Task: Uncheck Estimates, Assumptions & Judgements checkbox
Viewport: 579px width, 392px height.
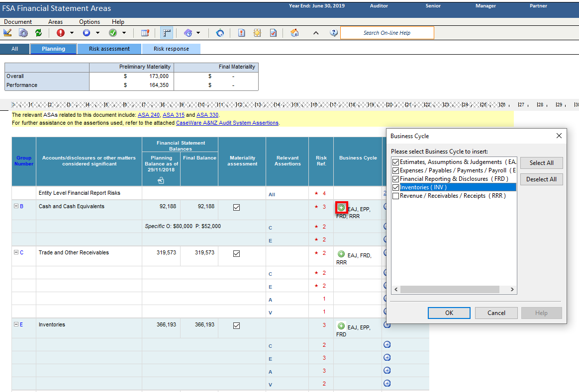Action: (x=395, y=162)
